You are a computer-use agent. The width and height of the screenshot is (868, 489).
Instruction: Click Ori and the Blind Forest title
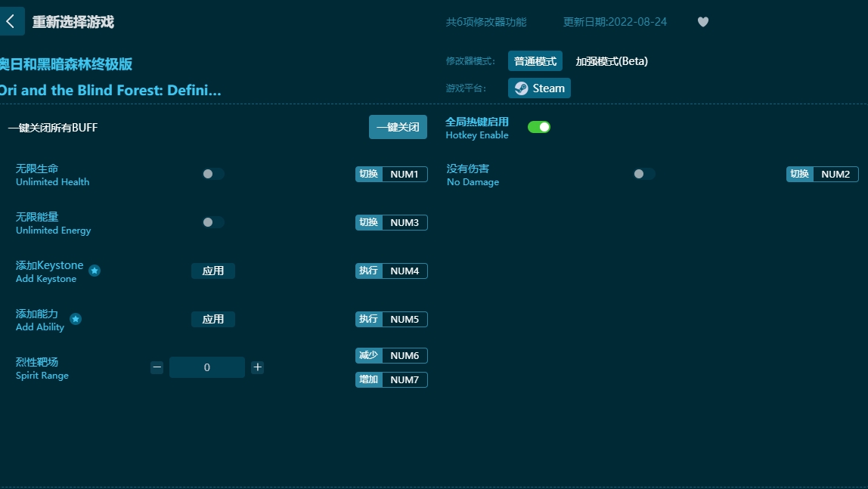point(110,90)
